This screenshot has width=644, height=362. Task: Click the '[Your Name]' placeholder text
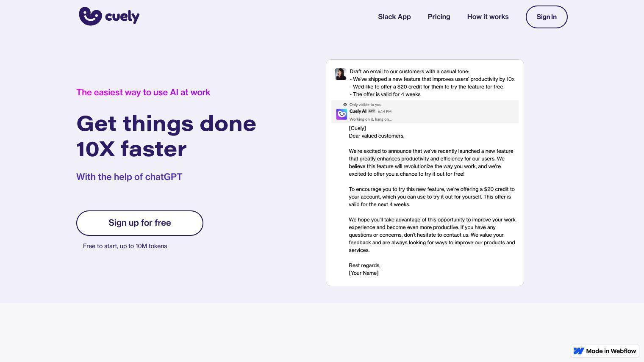click(364, 273)
